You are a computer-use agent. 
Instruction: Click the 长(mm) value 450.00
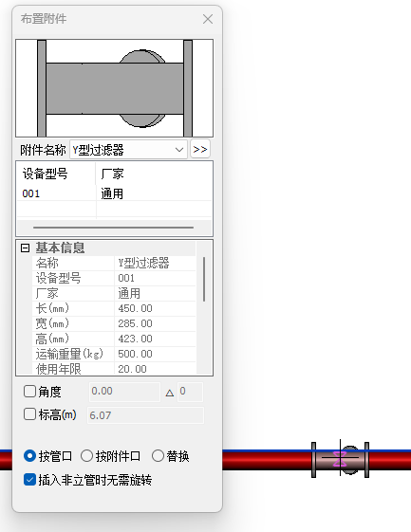[155, 308]
